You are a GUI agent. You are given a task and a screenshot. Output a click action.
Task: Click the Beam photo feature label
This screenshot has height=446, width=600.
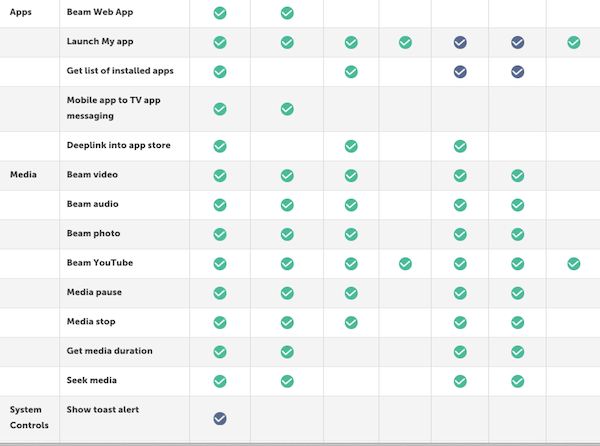pos(93,233)
